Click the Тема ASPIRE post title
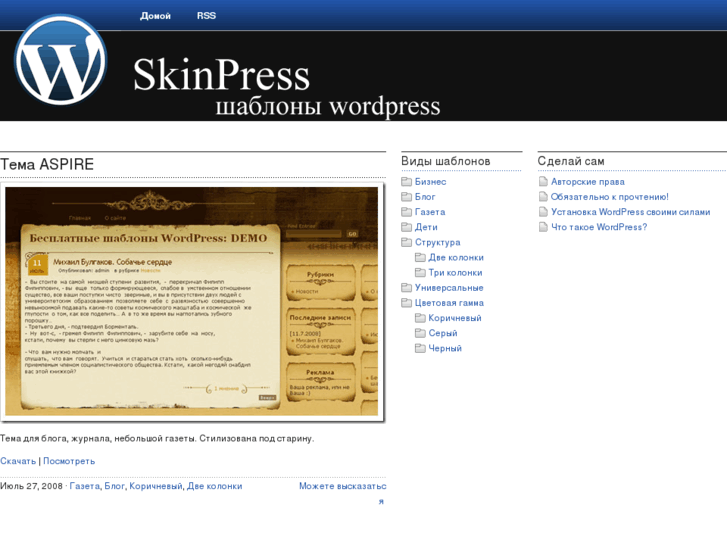 [x=47, y=164]
